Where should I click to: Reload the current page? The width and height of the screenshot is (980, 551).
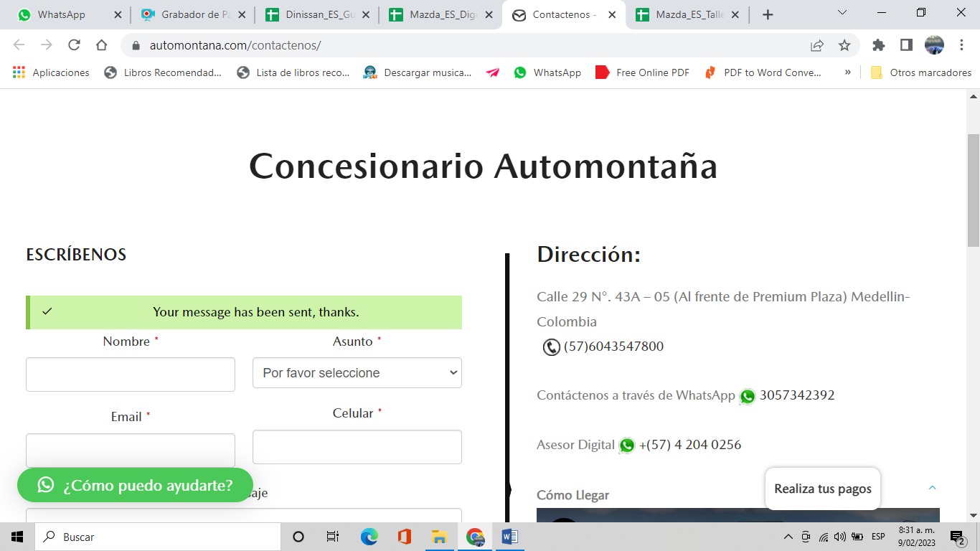click(x=74, y=45)
